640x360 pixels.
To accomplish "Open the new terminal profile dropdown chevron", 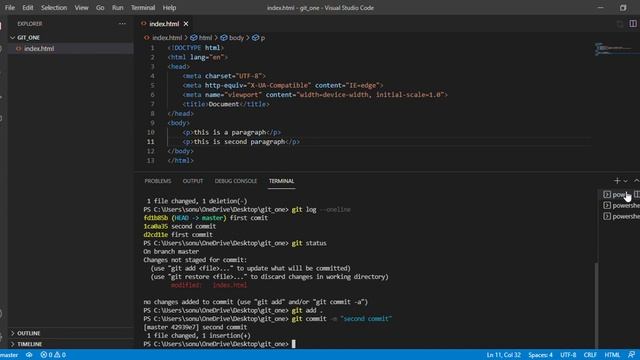I will (625, 181).
